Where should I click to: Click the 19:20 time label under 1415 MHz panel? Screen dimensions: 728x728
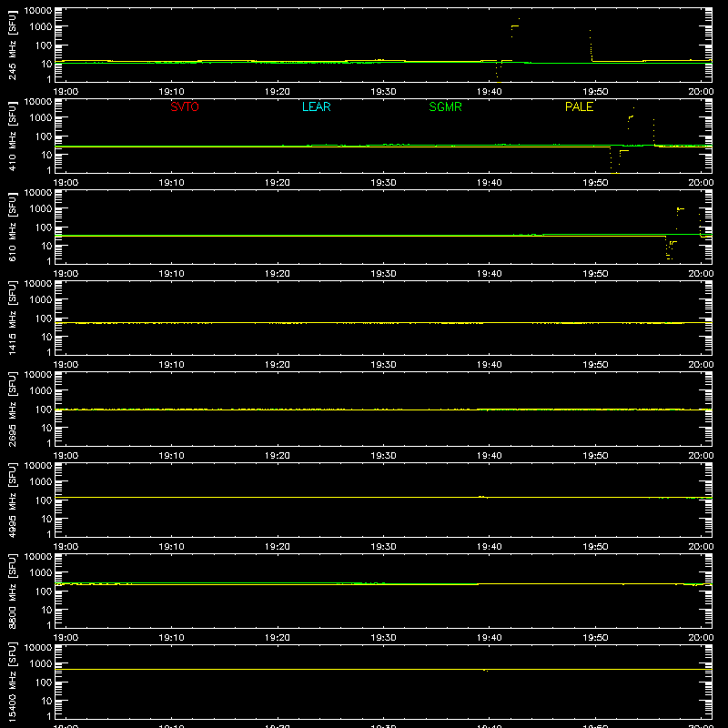278,365
